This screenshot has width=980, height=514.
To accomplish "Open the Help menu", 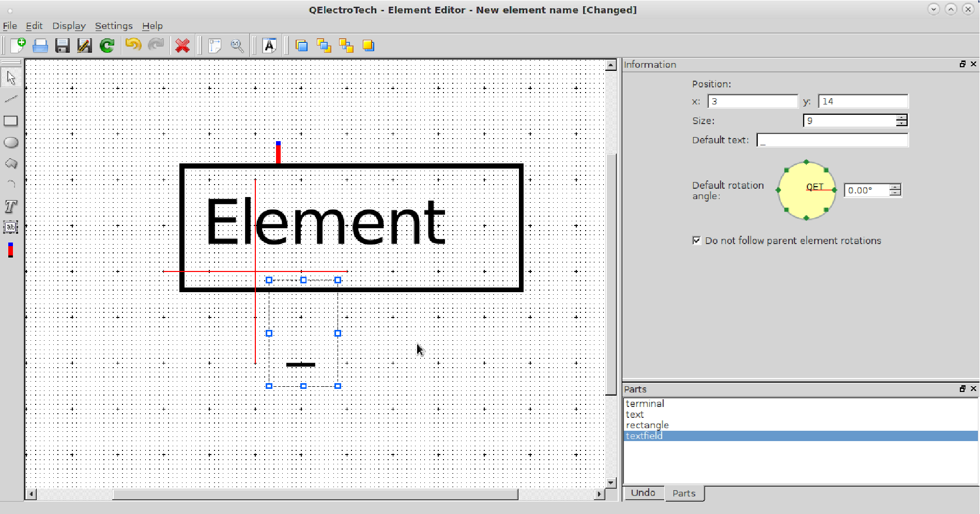I will pyautogui.click(x=152, y=26).
